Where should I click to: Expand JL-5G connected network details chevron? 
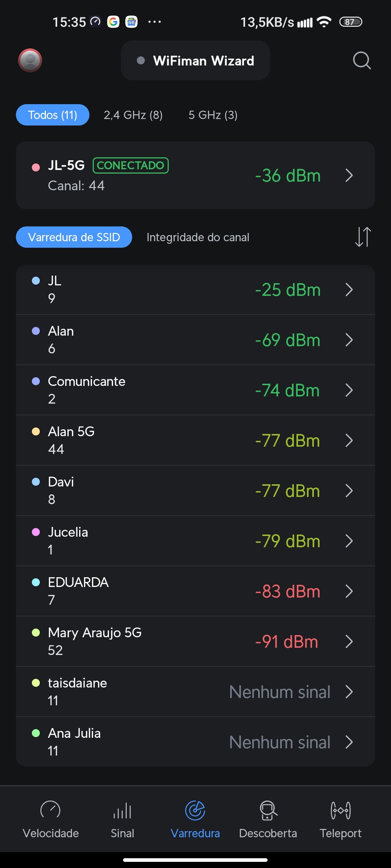(x=349, y=175)
